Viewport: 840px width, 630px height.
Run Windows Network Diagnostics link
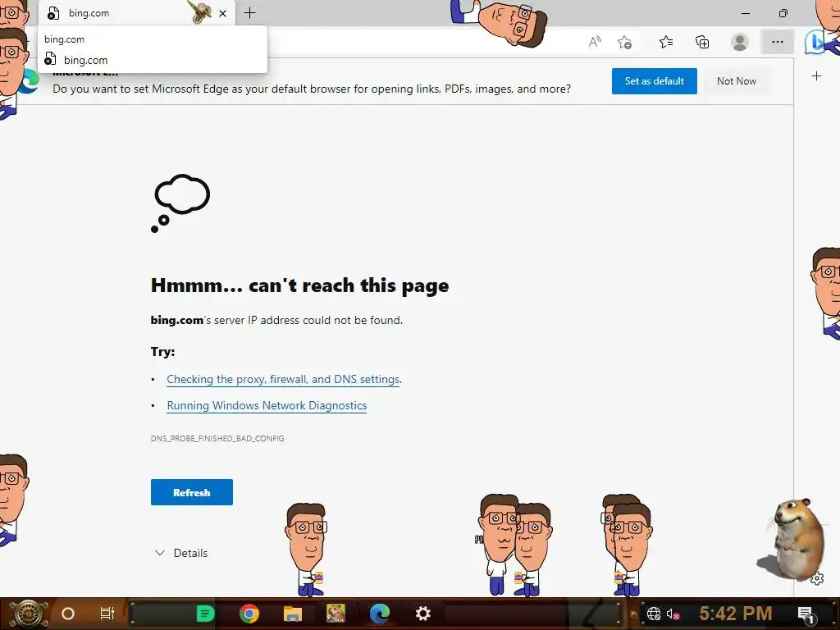(267, 405)
